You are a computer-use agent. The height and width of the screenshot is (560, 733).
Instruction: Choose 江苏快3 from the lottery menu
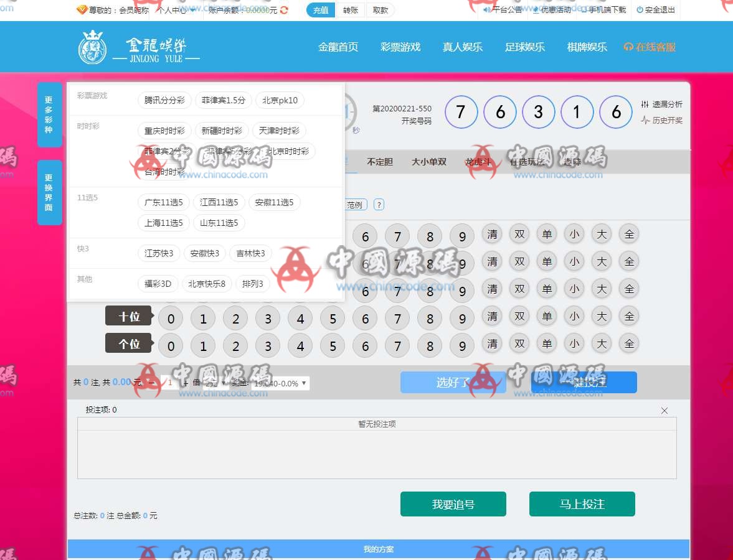click(x=158, y=253)
